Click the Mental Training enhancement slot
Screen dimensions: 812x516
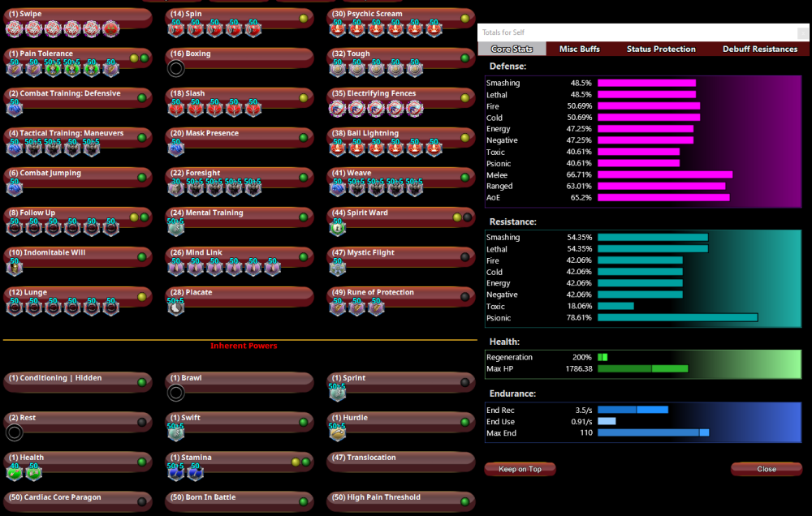point(175,228)
